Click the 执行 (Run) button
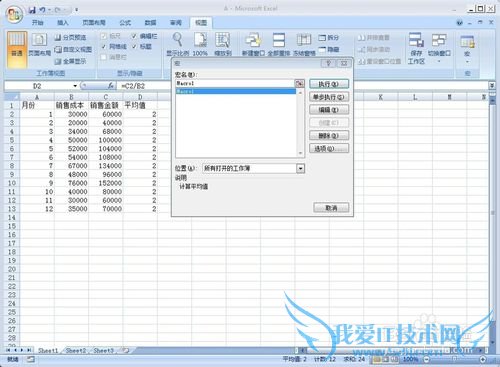 pos(329,84)
